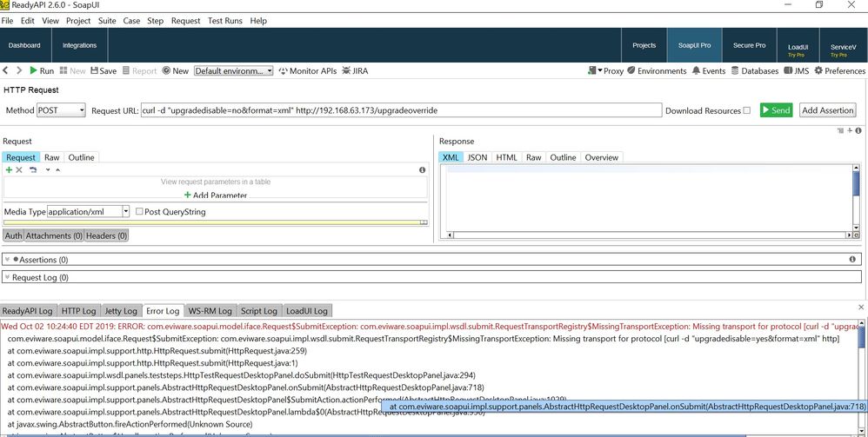Viewport: 868px width, 437px height.
Task: Open Databases from the toolbar icon
Action: click(735, 71)
